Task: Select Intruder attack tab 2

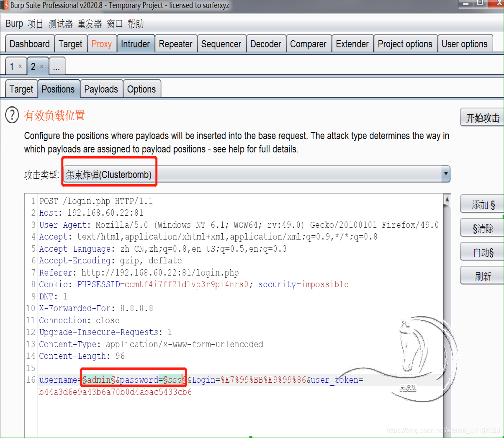Action: pyautogui.click(x=33, y=66)
